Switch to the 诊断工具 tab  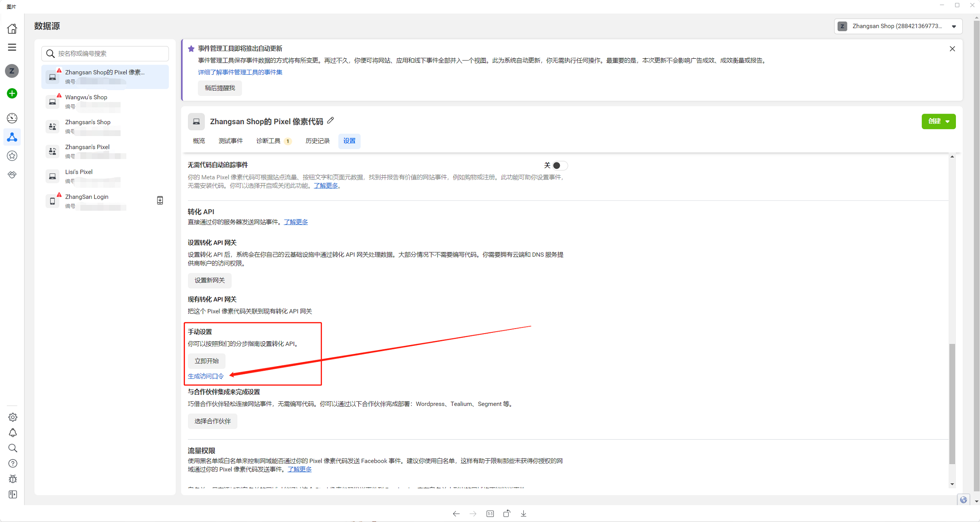(273, 141)
